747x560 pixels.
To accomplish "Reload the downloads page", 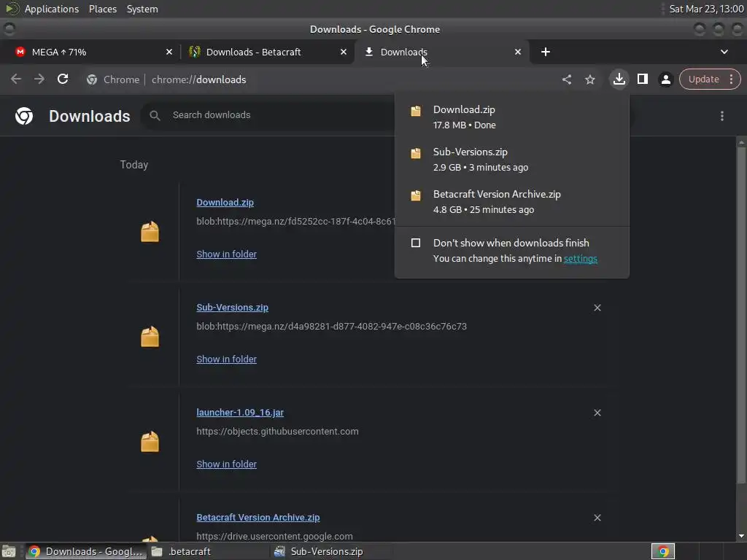I will 63,79.
